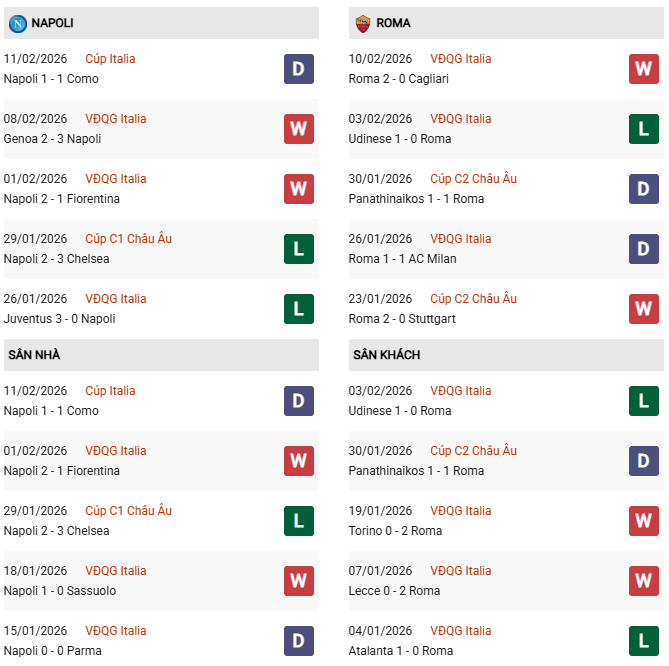Click the W badge for Napoli 1-0 Sassuolo
Image resolution: width=669 pixels, height=666 pixels.
tap(298, 581)
